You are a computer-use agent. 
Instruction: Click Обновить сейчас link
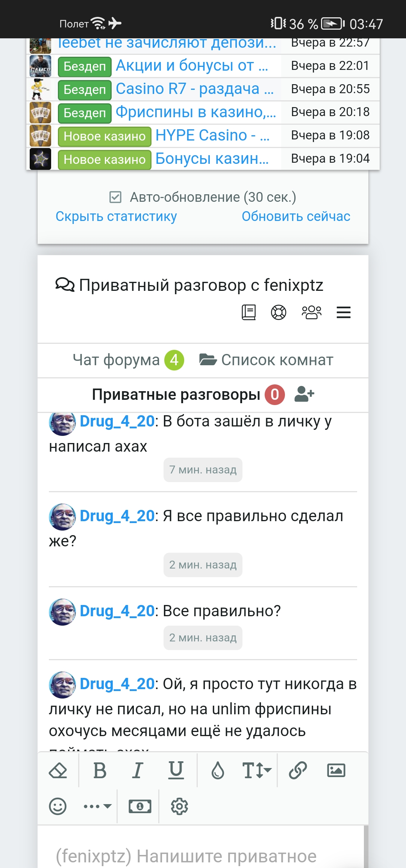point(296,216)
